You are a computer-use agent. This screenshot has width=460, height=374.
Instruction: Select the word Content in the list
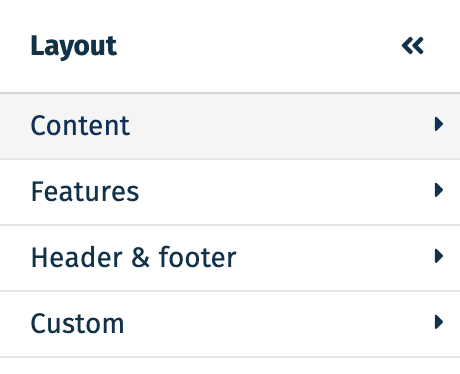tap(80, 125)
